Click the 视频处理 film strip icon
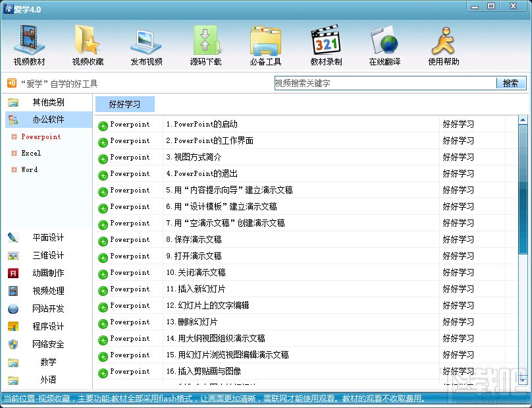 pyautogui.click(x=13, y=291)
